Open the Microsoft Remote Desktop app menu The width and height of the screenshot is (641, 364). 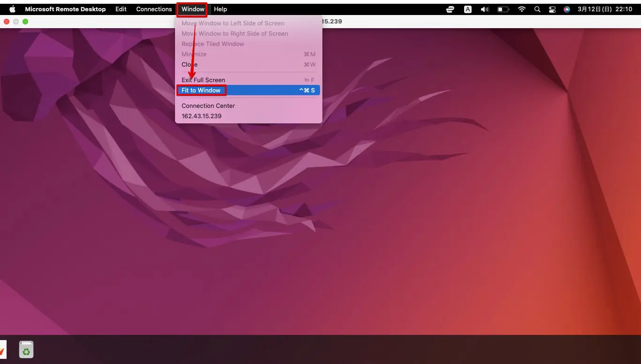[65, 9]
